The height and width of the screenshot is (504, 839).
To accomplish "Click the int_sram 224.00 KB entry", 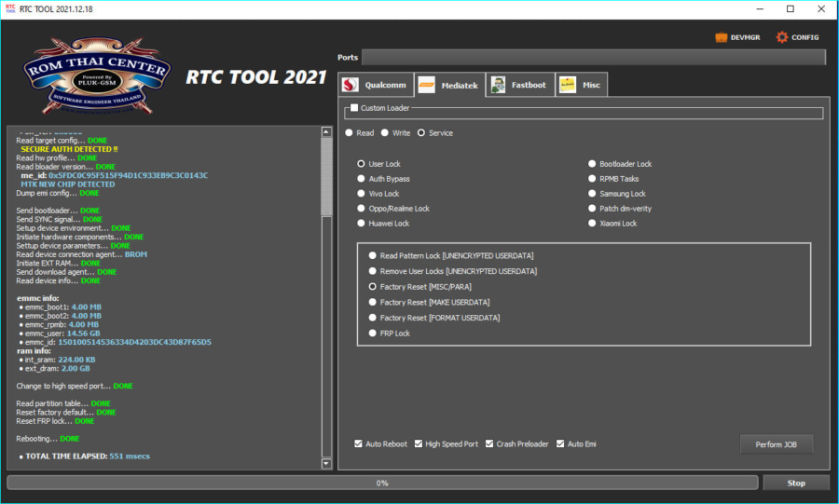I will pyautogui.click(x=57, y=361).
